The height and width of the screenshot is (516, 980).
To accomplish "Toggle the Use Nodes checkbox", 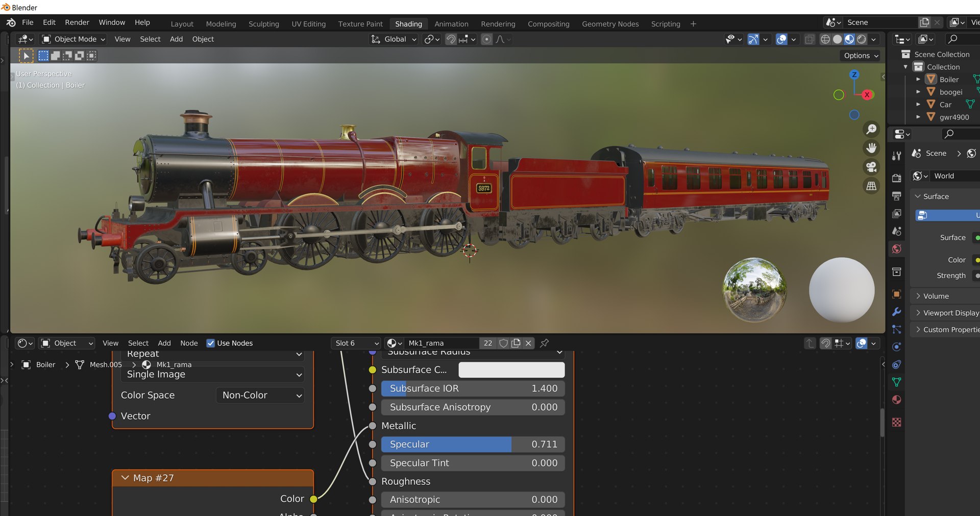I will pos(210,343).
